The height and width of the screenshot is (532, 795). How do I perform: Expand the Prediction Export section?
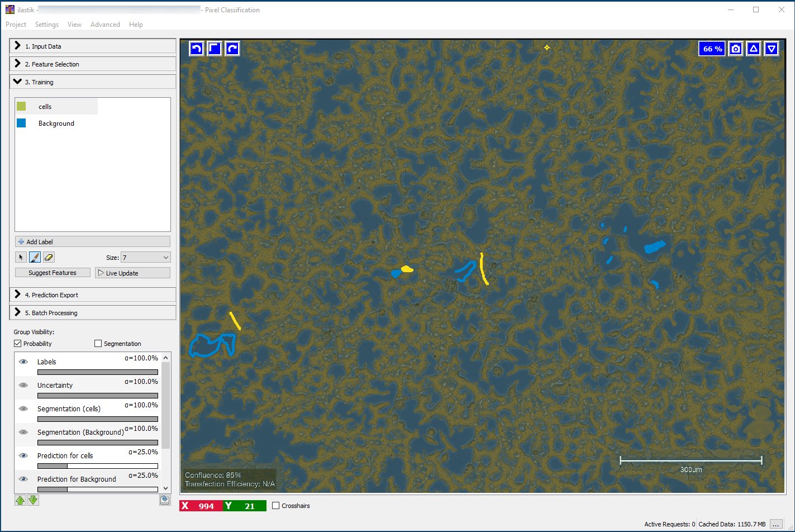(x=92, y=294)
